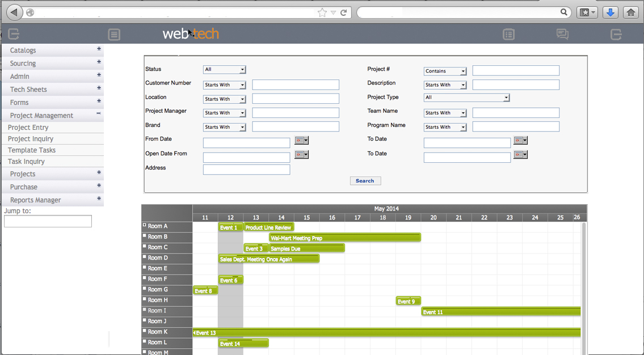
Task: Click the webtech logo
Action: [191, 33]
